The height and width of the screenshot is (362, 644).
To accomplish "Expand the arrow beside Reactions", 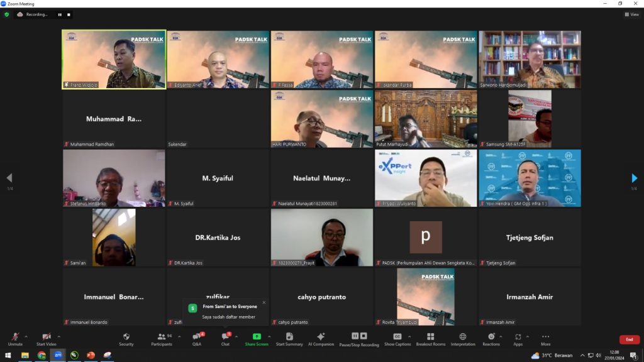I will click(x=501, y=337).
